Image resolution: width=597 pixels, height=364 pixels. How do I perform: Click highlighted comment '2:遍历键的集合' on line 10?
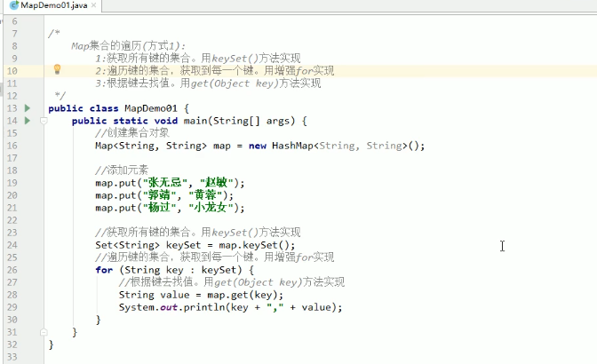[x=132, y=71]
